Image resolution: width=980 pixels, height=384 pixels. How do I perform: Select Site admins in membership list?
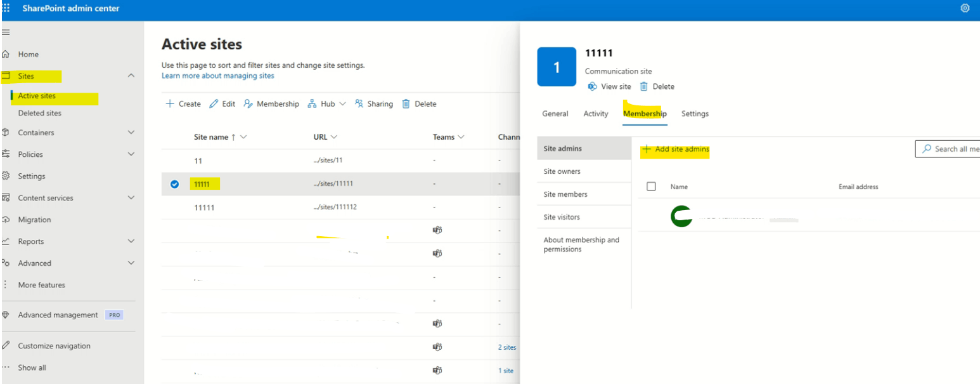tap(584, 149)
